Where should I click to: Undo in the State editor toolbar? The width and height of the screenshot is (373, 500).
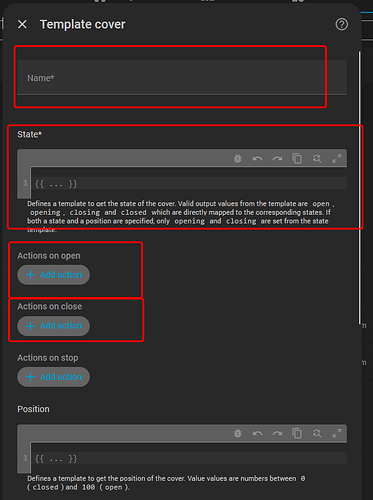(257, 159)
